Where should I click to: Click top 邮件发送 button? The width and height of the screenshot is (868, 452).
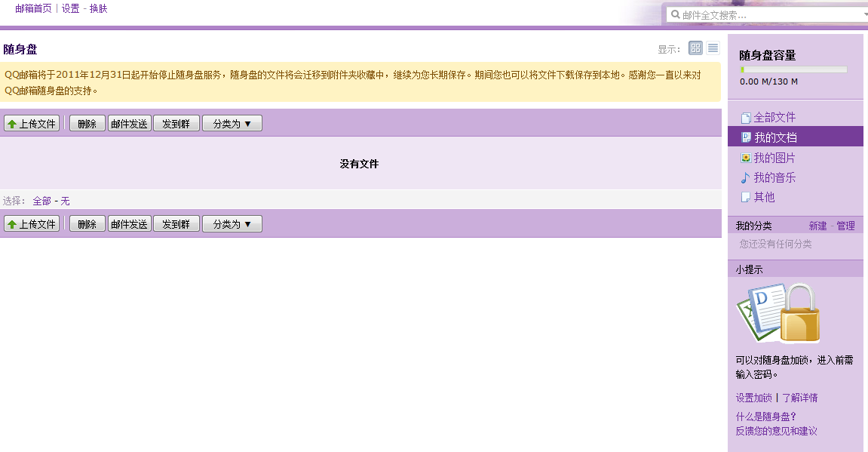pyautogui.click(x=129, y=124)
